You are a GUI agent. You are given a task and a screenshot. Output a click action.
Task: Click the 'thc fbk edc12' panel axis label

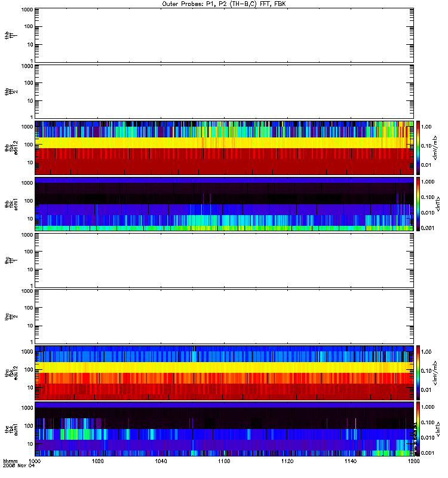11,372
